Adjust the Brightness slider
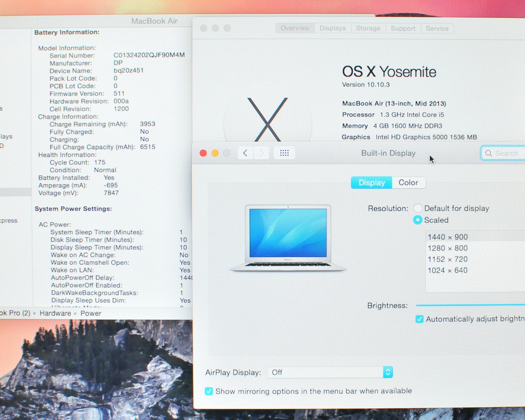Screen dimensions: 525x420 (470, 305)
